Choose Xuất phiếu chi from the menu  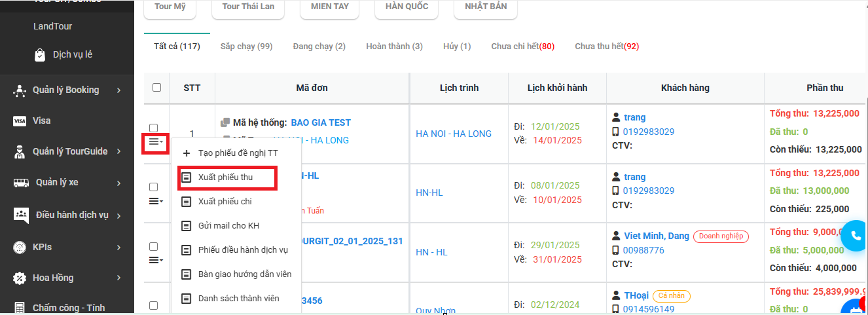(x=236, y=202)
